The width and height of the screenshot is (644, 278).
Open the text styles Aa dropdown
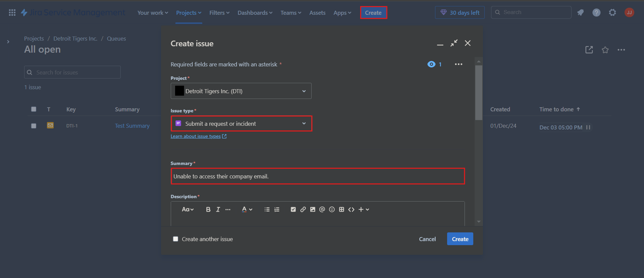click(x=187, y=209)
